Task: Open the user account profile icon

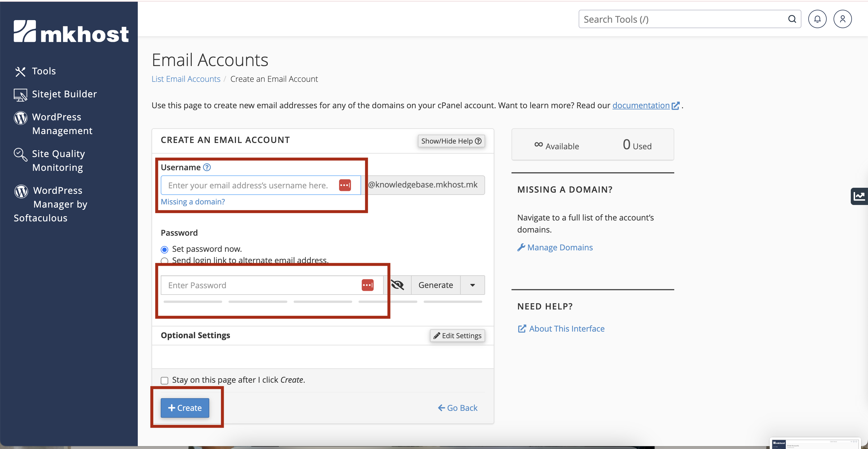Action: 842,19
